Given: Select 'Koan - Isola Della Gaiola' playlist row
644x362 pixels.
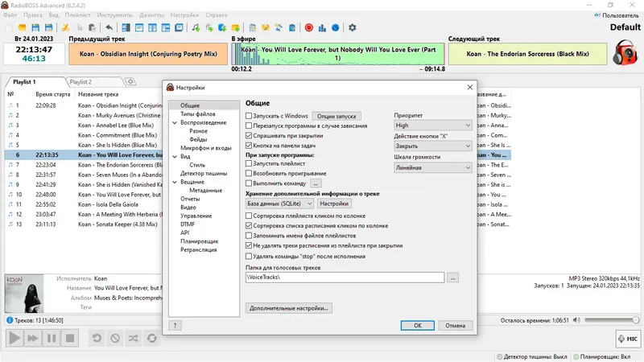Looking at the screenshot, I should click(84, 204).
